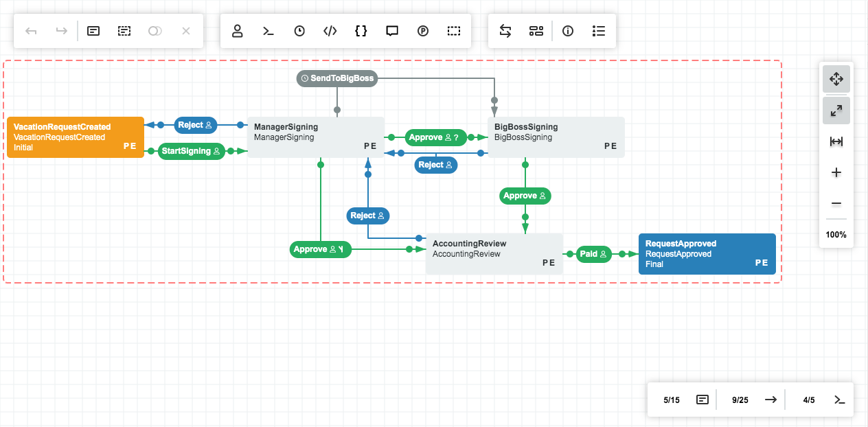Select the AccountingReview activity node
Screen dimensions: 868x427
click(494, 254)
